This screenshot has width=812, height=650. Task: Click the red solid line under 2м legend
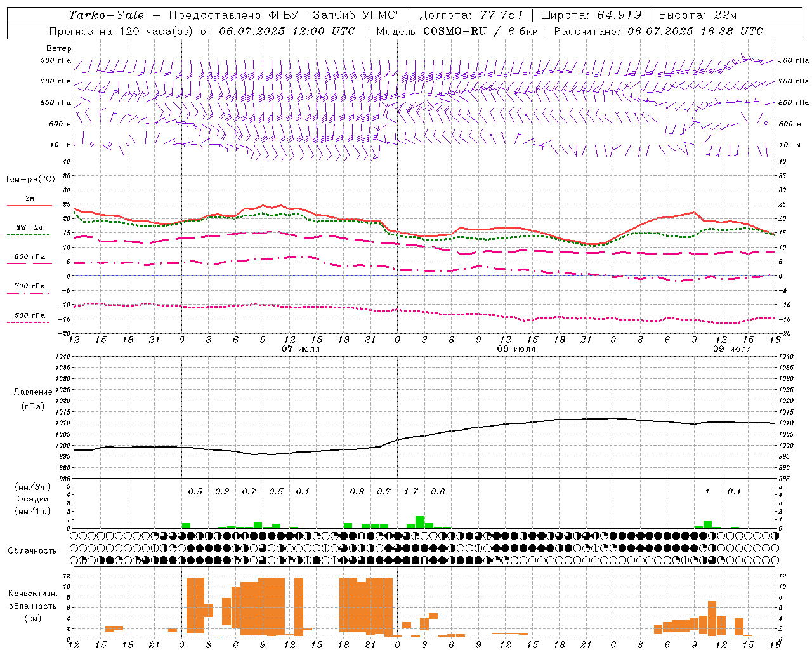[29, 206]
